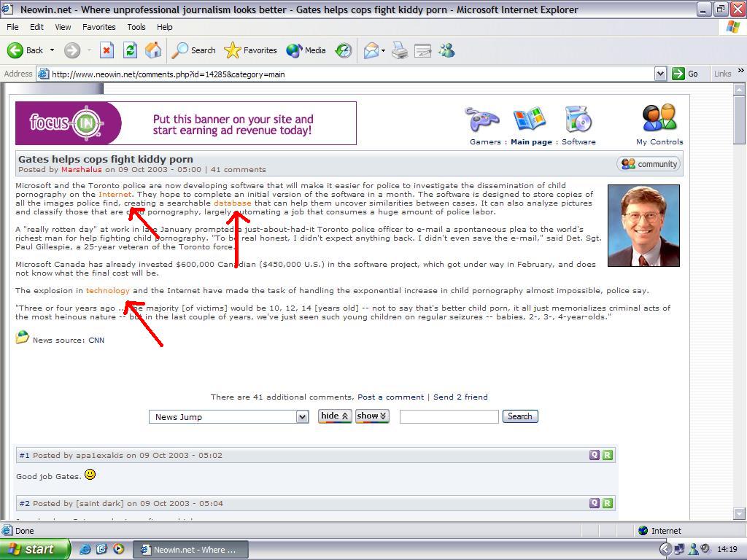Click the Edit page toolbar icon
747x560 pixels.
pos(422,50)
